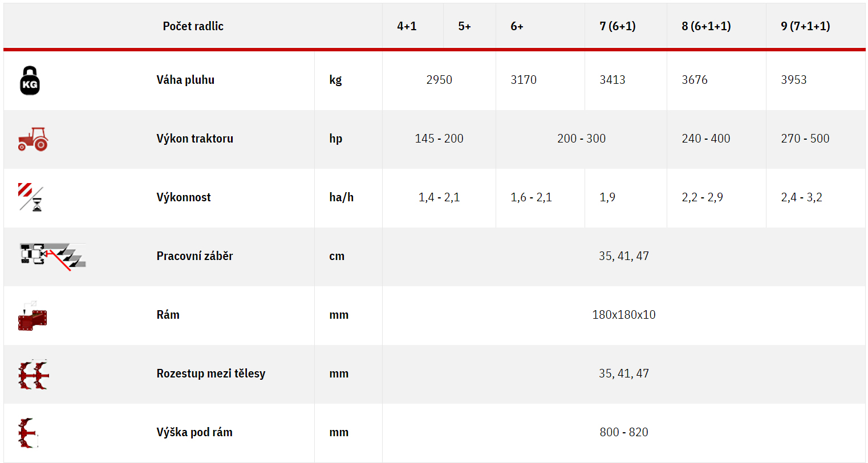The width and height of the screenshot is (868, 463).
Task: Click the 800 - 820 height value
Action: pos(624,432)
